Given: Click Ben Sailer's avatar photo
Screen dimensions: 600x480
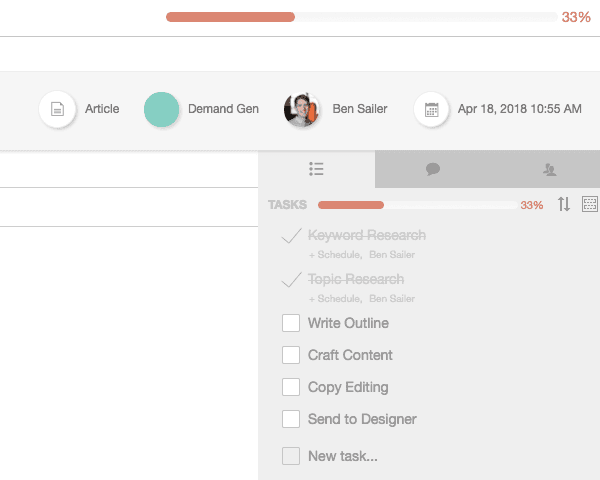Looking at the screenshot, I should (302, 109).
